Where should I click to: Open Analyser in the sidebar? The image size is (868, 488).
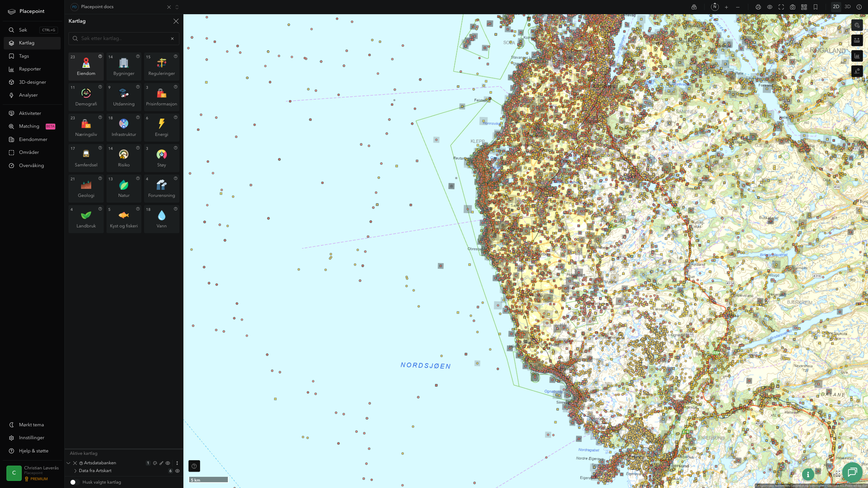tap(32, 95)
